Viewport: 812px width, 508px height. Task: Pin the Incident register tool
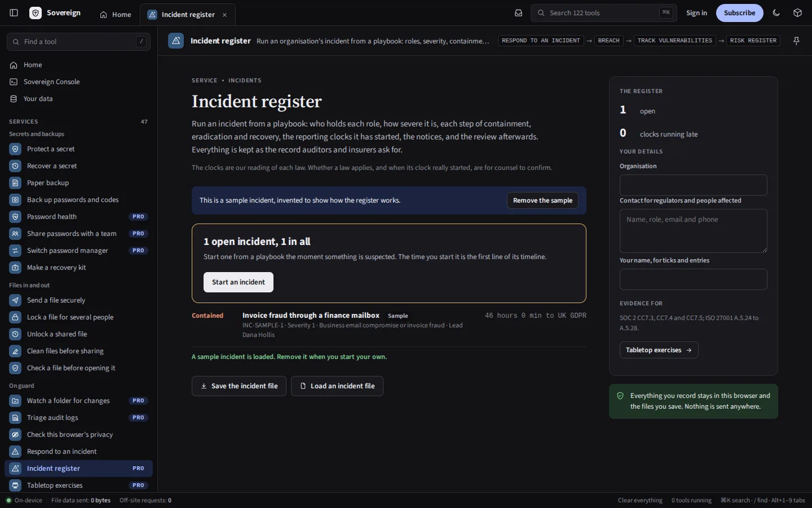pyautogui.click(x=796, y=41)
